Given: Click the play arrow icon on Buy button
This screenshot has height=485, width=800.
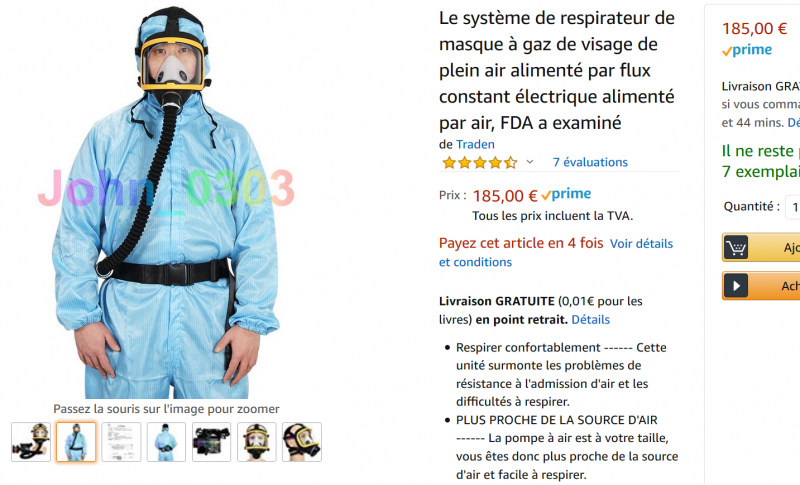Looking at the screenshot, I should point(736,286).
